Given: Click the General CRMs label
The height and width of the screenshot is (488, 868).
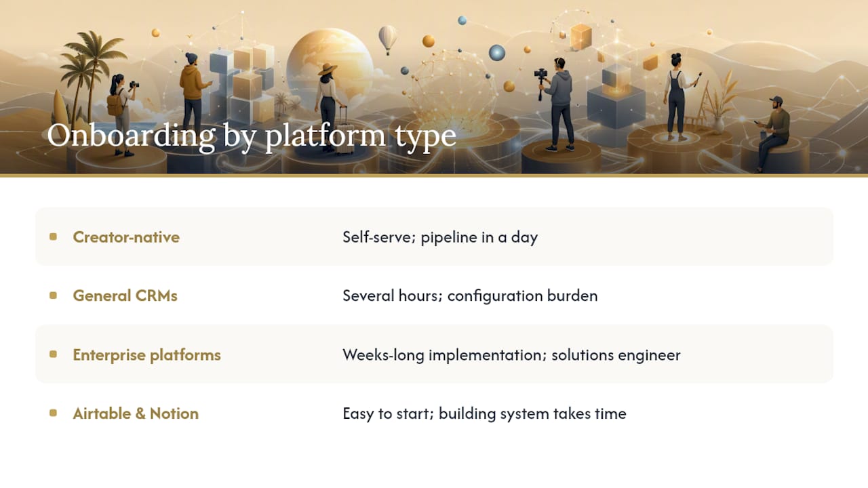Looking at the screenshot, I should pos(125,296).
